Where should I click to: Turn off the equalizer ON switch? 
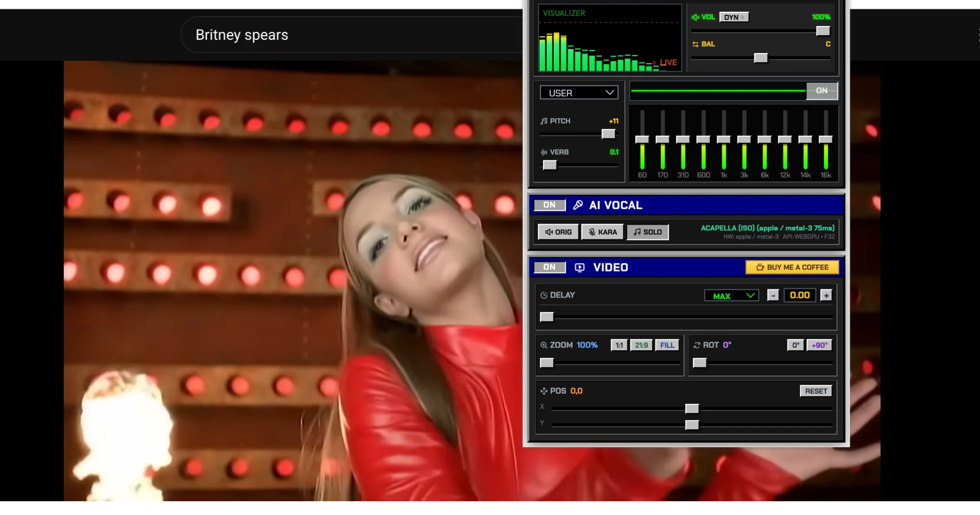pos(822,91)
